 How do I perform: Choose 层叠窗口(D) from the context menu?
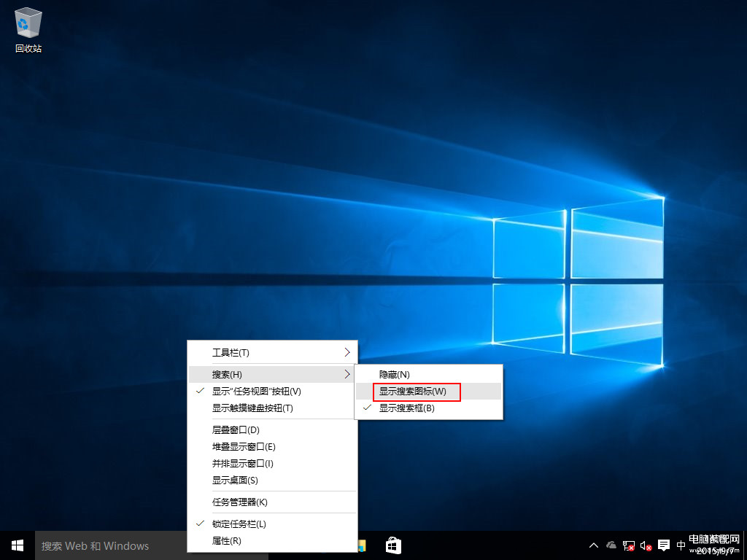coord(272,430)
